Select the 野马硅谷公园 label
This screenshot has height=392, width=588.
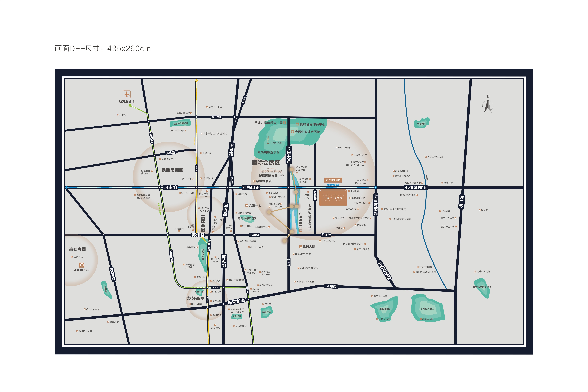(247, 218)
